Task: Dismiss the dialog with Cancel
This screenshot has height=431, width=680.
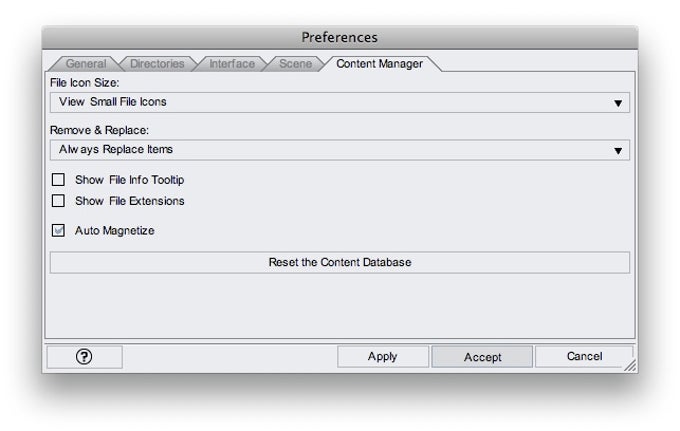Action: [584, 356]
